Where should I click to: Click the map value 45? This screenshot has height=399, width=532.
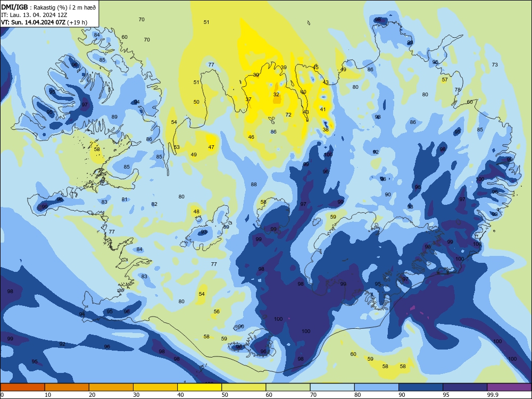tap(315, 67)
